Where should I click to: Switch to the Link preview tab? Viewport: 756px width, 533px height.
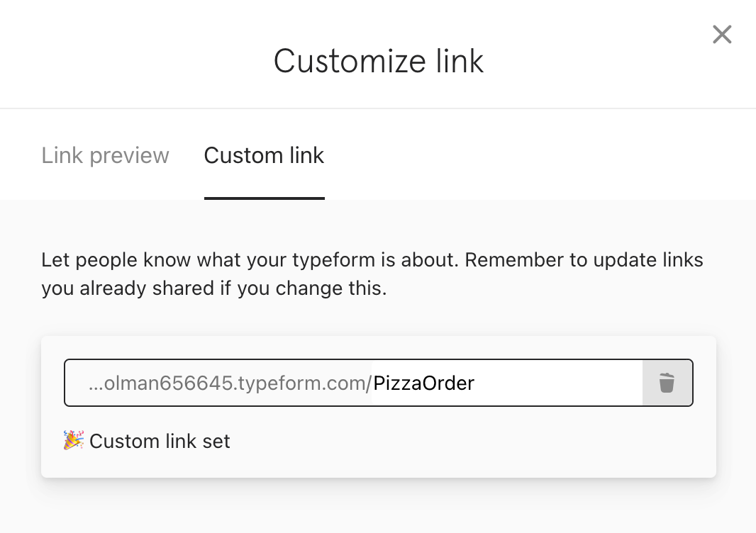(x=105, y=155)
